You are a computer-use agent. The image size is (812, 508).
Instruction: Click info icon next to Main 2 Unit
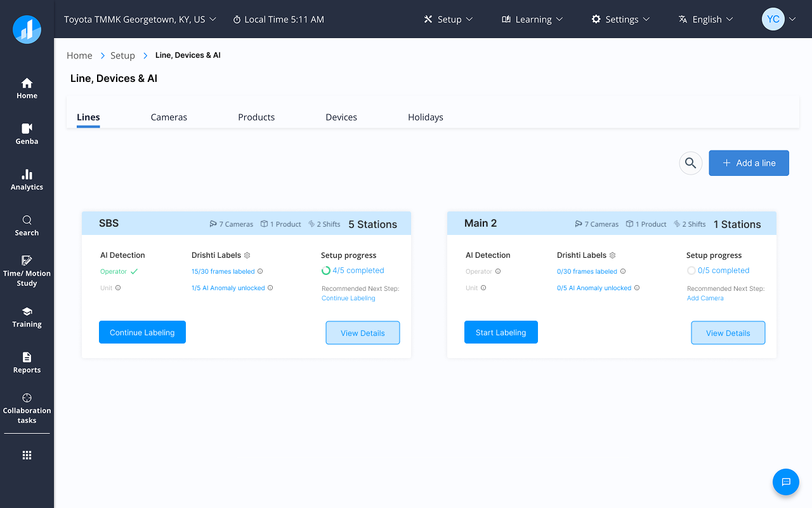coord(483,288)
